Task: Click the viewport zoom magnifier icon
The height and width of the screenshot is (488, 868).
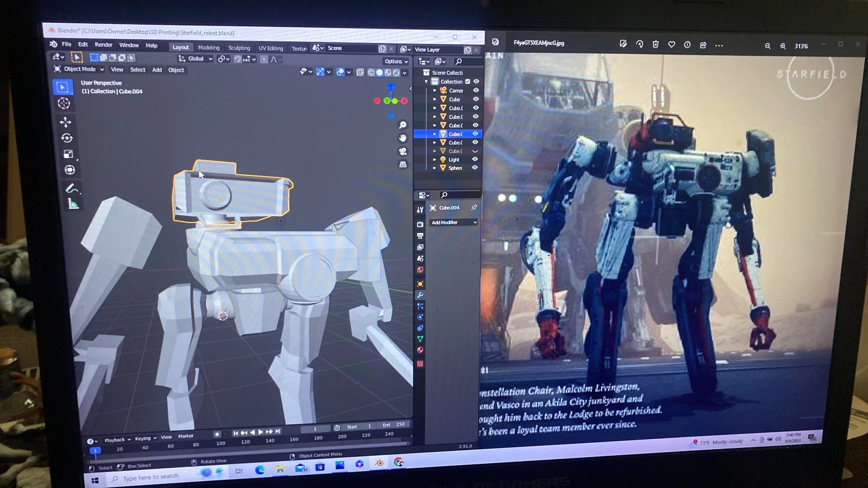Action: pos(402,125)
